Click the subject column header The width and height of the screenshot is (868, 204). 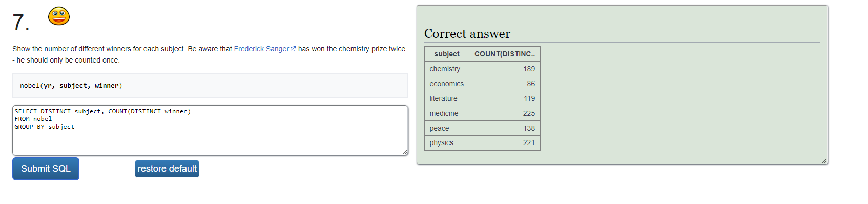coord(447,54)
